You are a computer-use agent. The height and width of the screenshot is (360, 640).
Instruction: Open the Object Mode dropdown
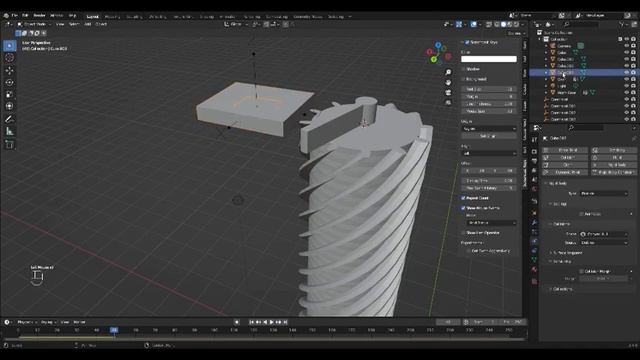click(x=33, y=24)
